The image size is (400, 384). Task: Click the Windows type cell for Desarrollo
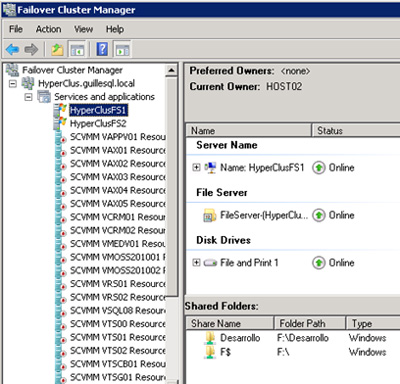367,338
